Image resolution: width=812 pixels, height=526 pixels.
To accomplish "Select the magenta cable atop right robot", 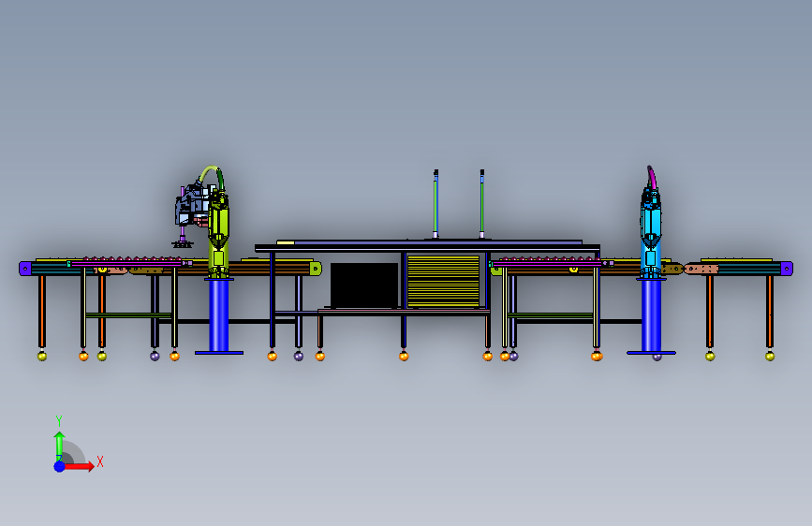I will [652, 177].
